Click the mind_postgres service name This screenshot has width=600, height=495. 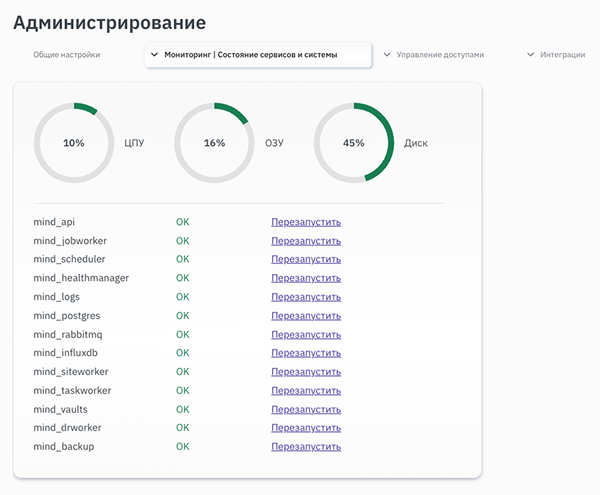67,316
